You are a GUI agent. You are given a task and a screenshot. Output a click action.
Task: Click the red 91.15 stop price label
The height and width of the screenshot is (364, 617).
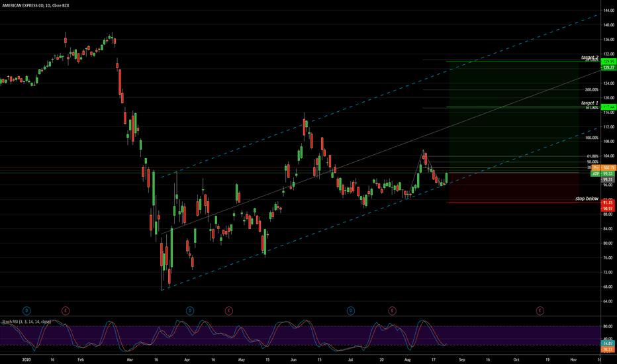(x=608, y=203)
